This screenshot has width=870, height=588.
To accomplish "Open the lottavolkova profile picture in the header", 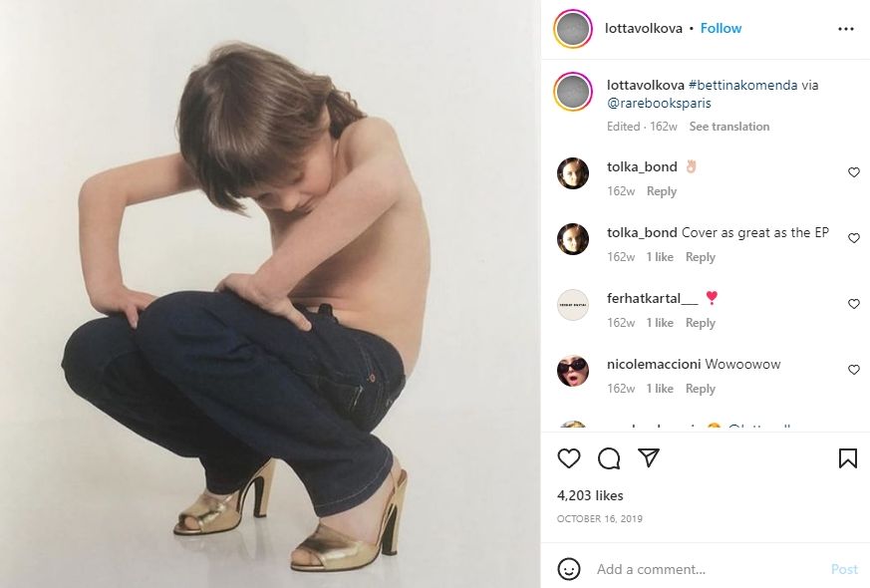I will (x=572, y=29).
